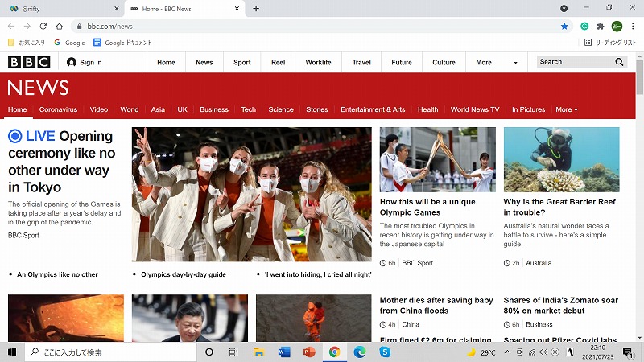This screenshot has height=362, width=644.
Task: Open the In Pictures section
Action: point(529,109)
